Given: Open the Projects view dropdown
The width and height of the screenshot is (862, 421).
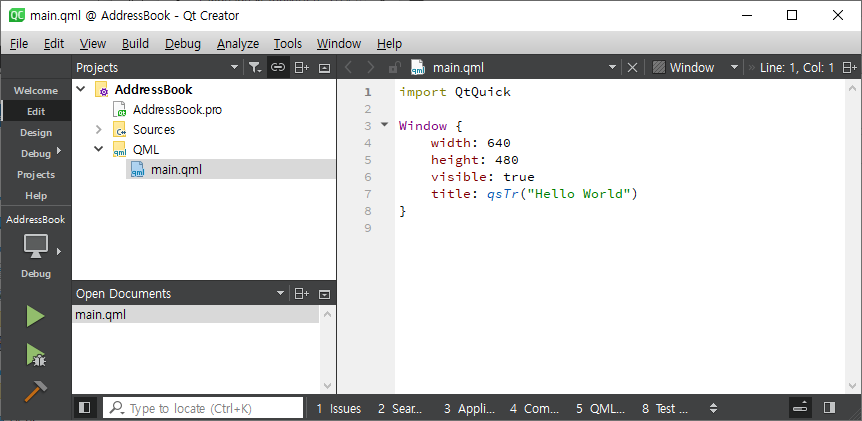Looking at the screenshot, I should [x=234, y=68].
